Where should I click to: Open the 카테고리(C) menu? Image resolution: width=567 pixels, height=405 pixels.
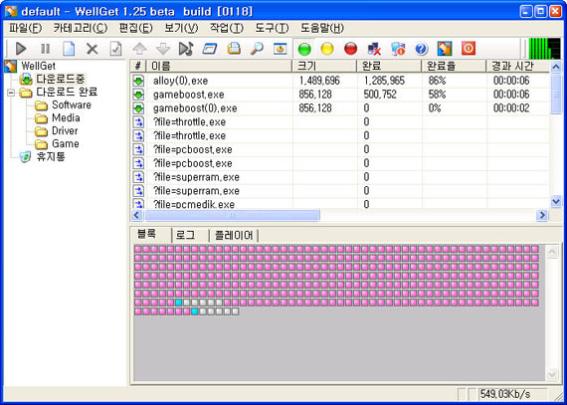[x=80, y=28]
